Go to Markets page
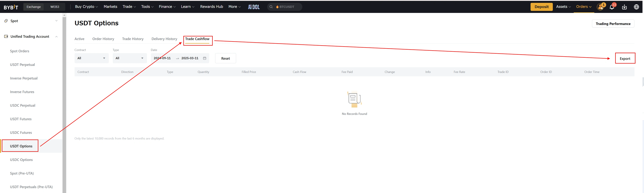 (x=110, y=7)
